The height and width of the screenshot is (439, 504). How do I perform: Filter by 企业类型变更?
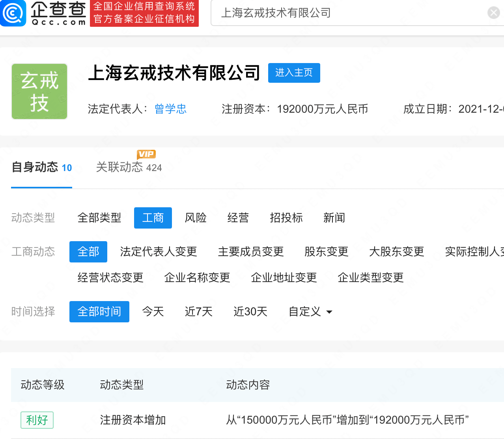click(371, 278)
